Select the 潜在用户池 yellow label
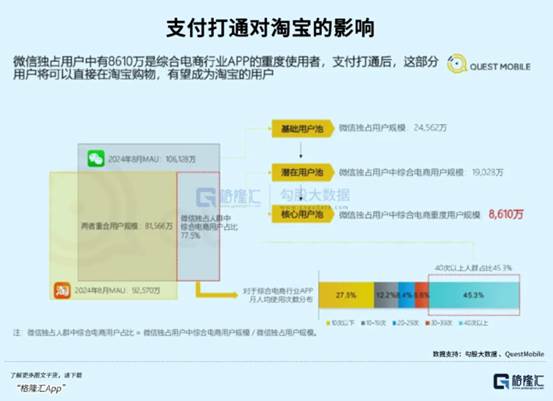Image resolution: width=553 pixels, height=401 pixels. [x=303, y=172]
